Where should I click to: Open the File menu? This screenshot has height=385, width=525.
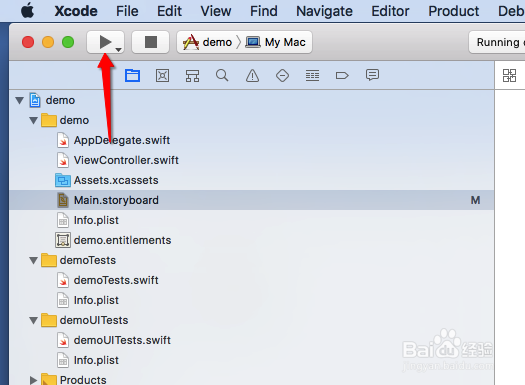click(127, 11)
